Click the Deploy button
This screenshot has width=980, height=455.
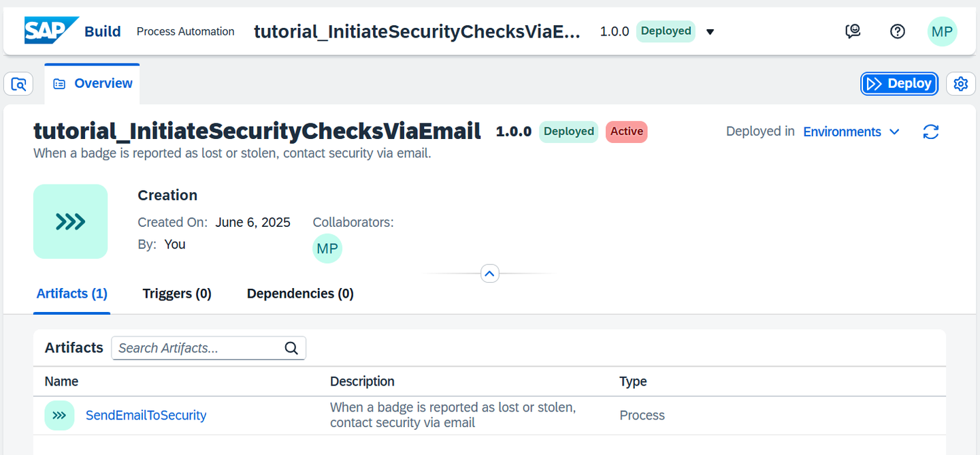[899, 84]
